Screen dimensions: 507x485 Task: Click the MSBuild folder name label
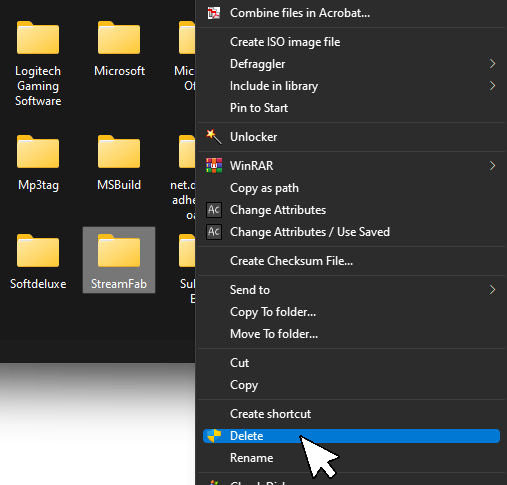click(119, 185)
